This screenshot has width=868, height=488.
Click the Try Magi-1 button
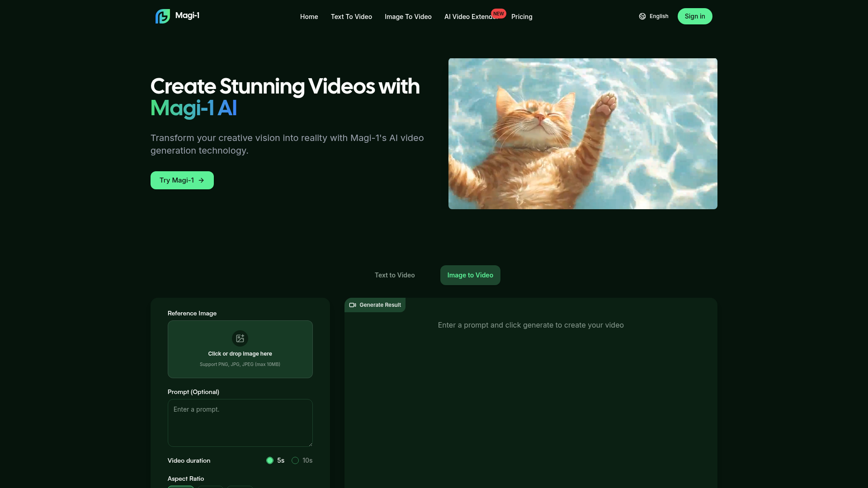click(182, 180)
